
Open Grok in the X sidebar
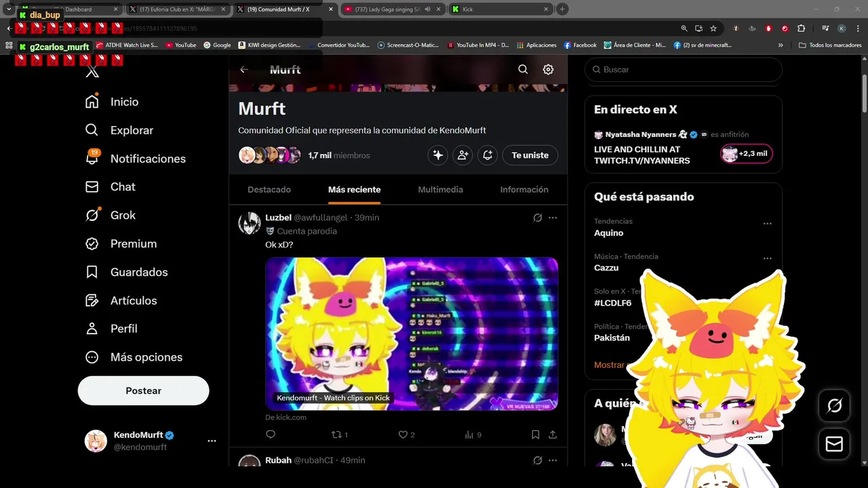[x=110, y=216]
